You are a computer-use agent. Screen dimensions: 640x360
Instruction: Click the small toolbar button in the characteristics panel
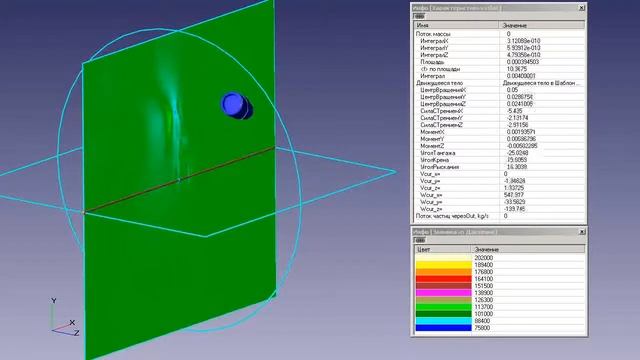click(x=419, y=16)
